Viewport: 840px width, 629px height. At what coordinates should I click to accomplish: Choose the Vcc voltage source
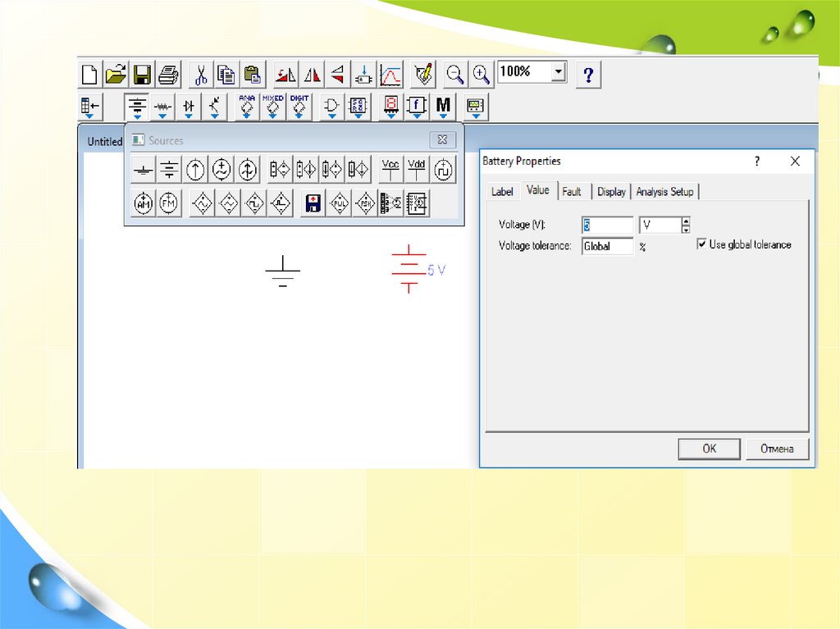[390, 170]
